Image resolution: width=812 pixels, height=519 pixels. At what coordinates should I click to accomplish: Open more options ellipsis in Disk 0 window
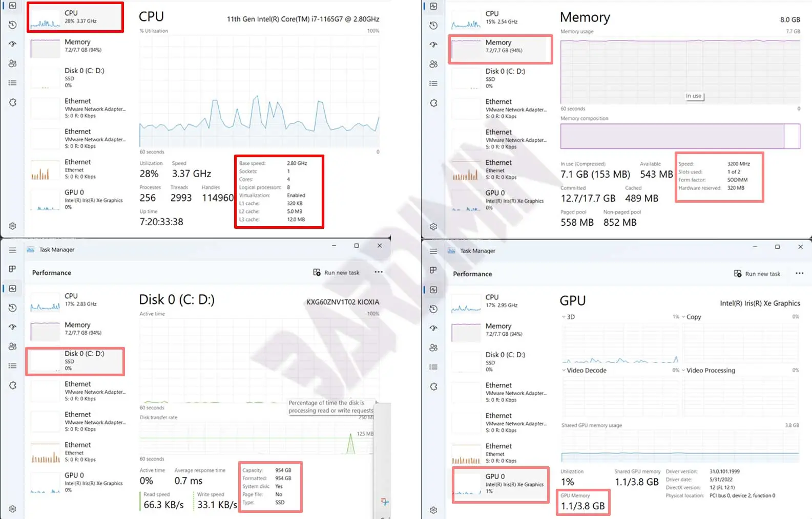tap(379, 272)
